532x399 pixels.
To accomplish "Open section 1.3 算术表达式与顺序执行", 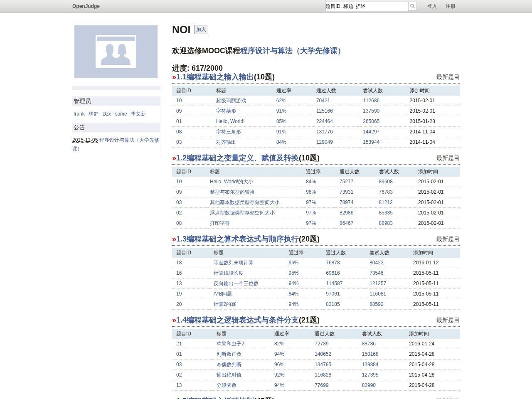I will [237, 239].
